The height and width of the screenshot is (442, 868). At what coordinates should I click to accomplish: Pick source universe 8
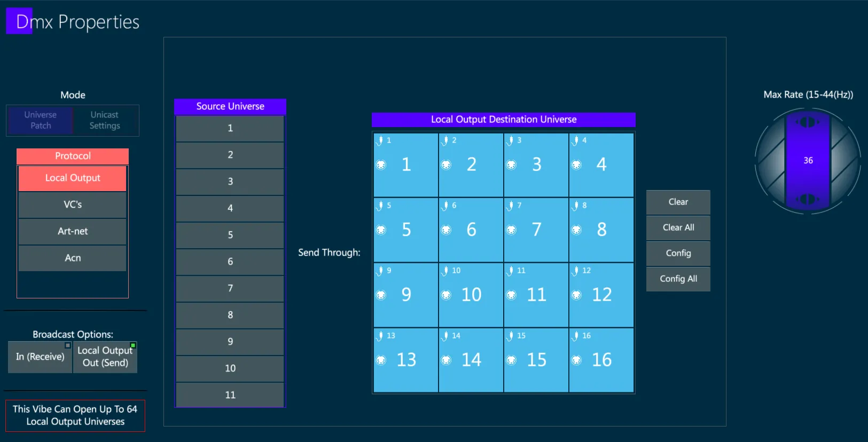pos(230,315)
